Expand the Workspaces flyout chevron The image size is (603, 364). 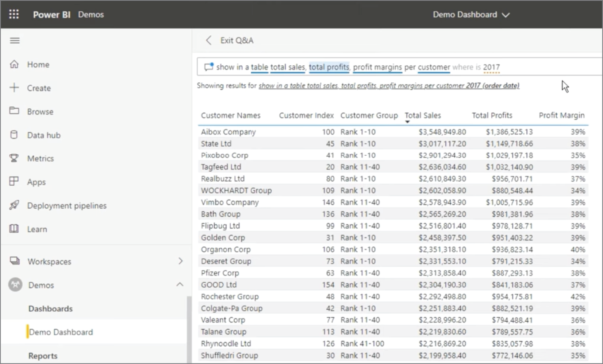point(180,261)
